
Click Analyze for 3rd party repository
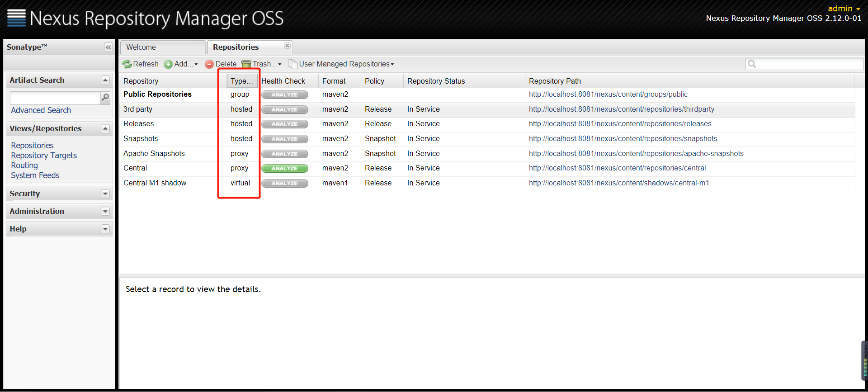(285, 109)
